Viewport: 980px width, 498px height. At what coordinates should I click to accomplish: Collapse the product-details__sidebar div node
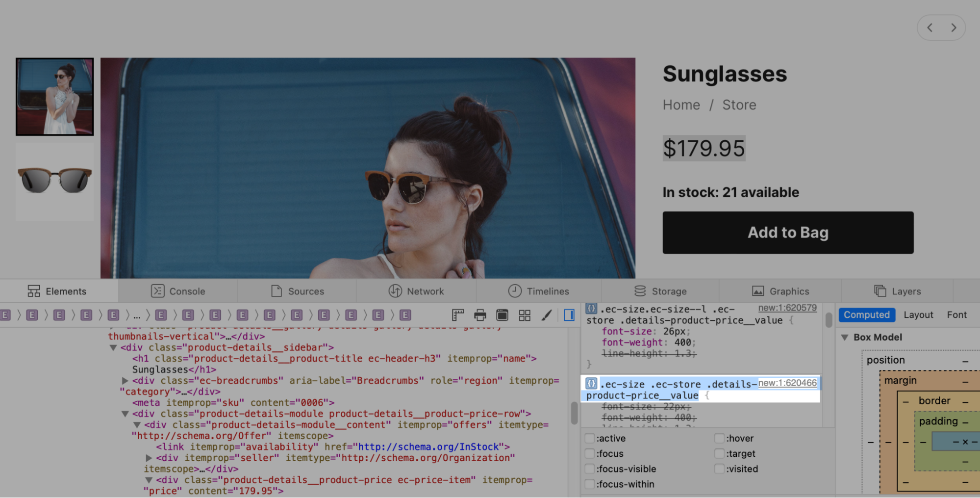113,347
